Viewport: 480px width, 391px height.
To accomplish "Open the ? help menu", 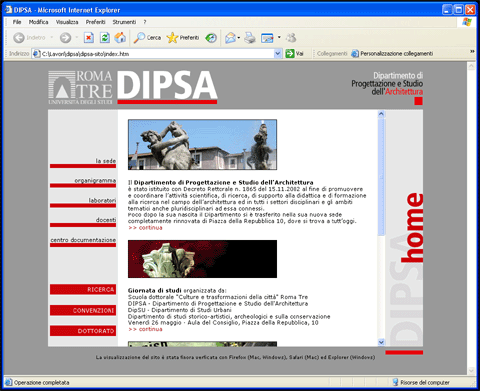I will click(x=145, y=22).
